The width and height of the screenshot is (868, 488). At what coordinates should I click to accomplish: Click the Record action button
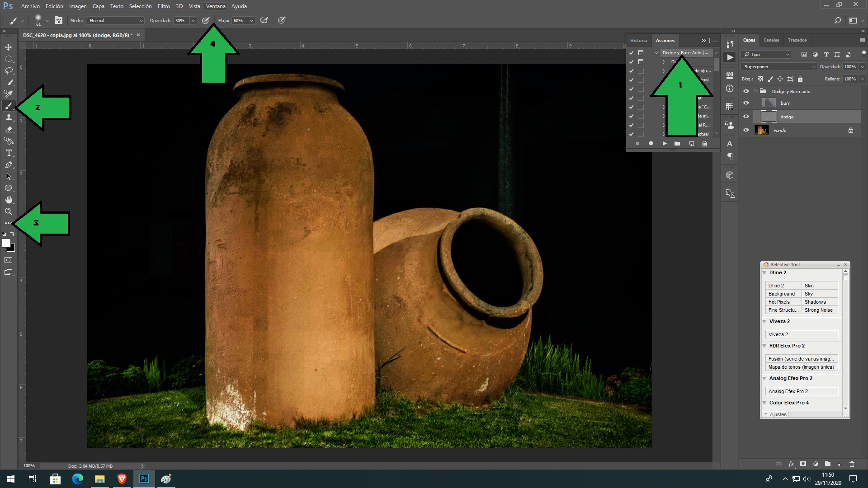tap(651, 144)
